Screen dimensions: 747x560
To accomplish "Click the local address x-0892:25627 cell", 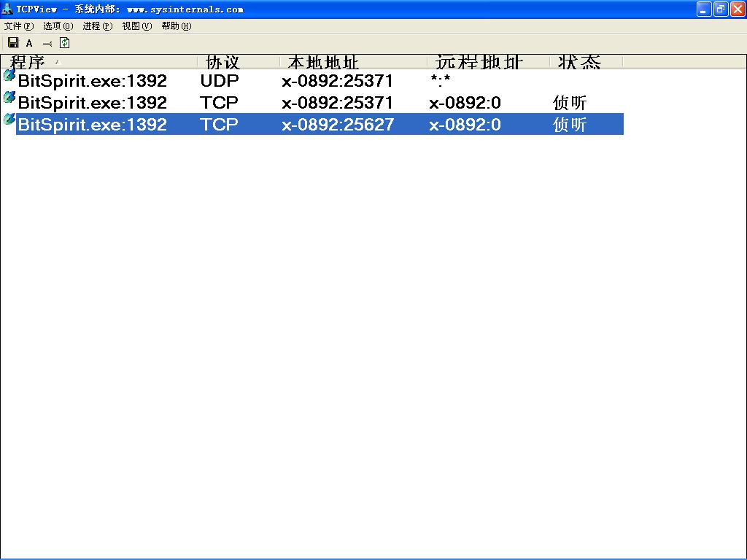I will coord(338,125).
